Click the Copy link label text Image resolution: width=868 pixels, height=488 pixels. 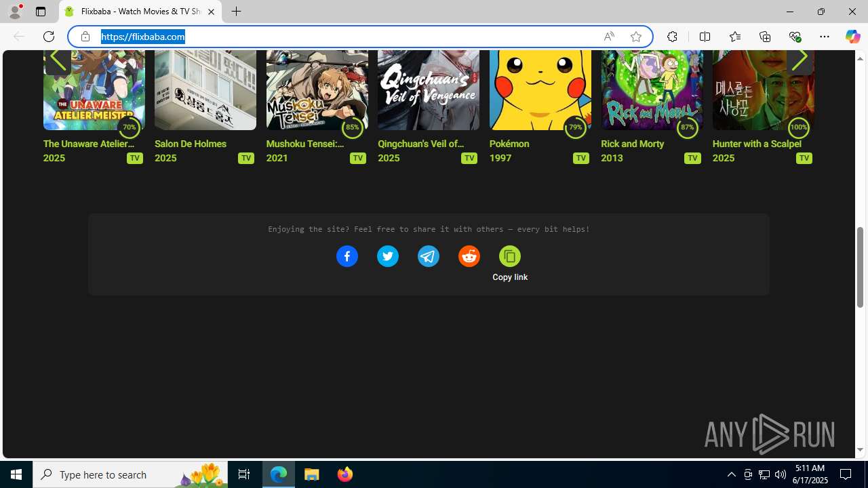pos(510,277)
